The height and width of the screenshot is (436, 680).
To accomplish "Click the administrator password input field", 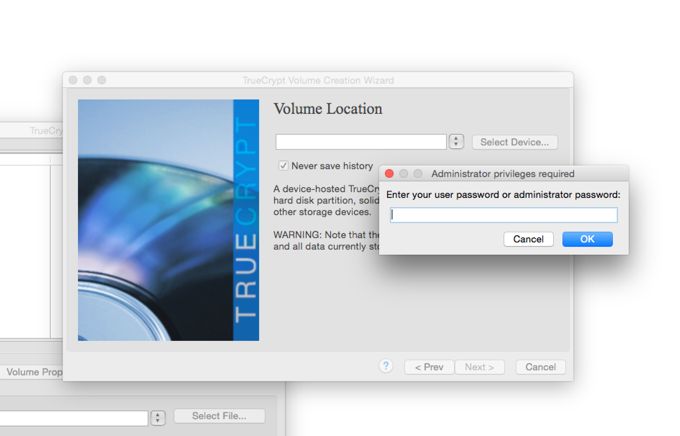I will [x=503, y=215].
